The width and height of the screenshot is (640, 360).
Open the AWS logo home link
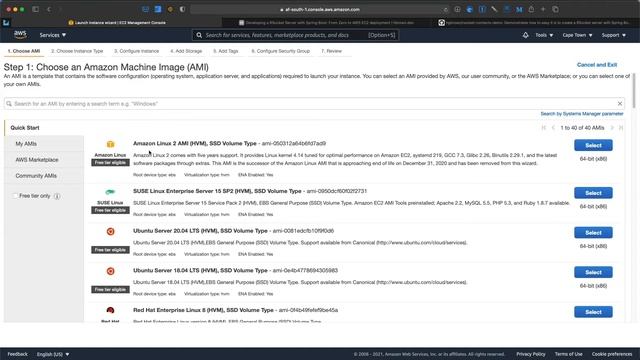[x=20, y=35]
